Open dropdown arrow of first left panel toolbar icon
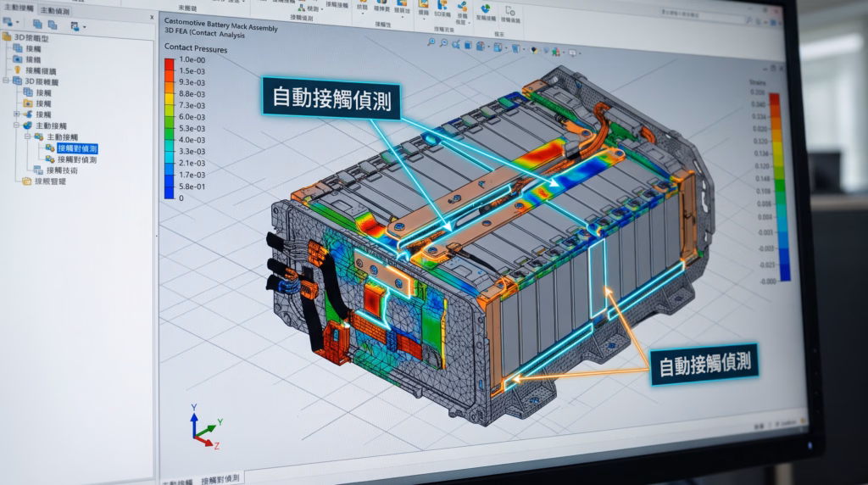Viewport: 868px width, 485px height. coord(18,23)
